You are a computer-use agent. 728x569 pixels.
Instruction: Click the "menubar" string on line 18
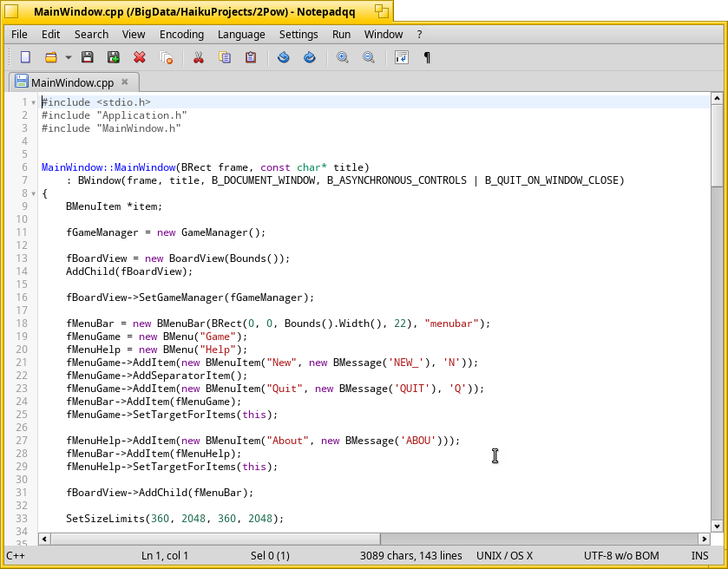point(451,324)
